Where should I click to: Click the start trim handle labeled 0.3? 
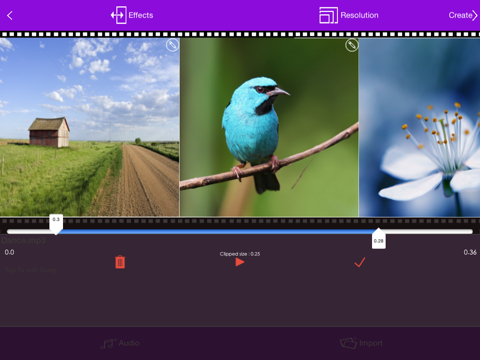56,224
